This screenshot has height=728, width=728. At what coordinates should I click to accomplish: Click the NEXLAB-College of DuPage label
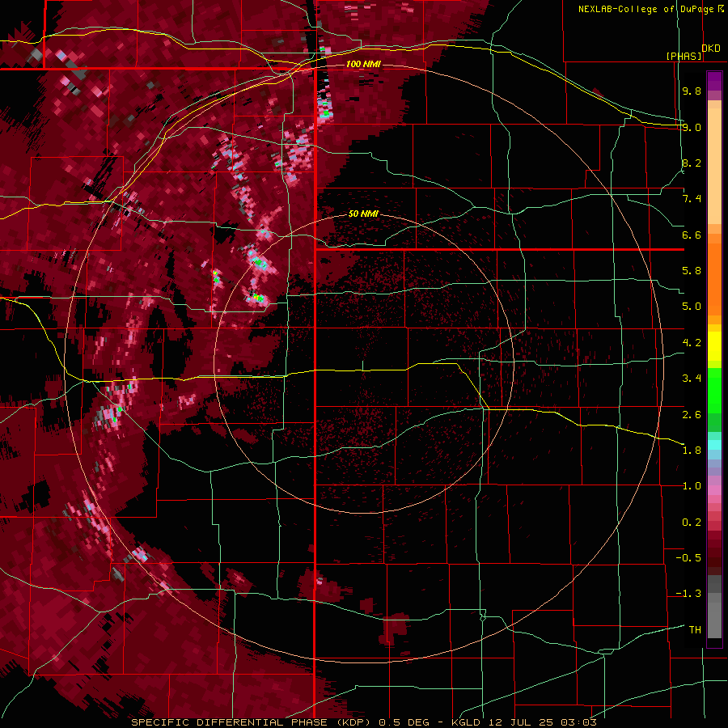coord(645,9)
